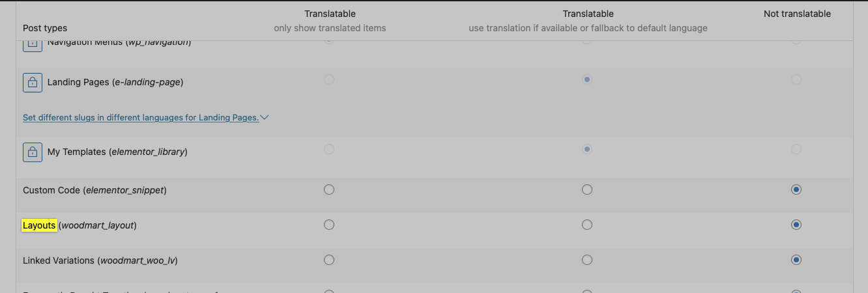Click My Templates fallback translation radio
Image resolution: width=868 pixels, height=293 pixels.
click(x=587, y=149)
